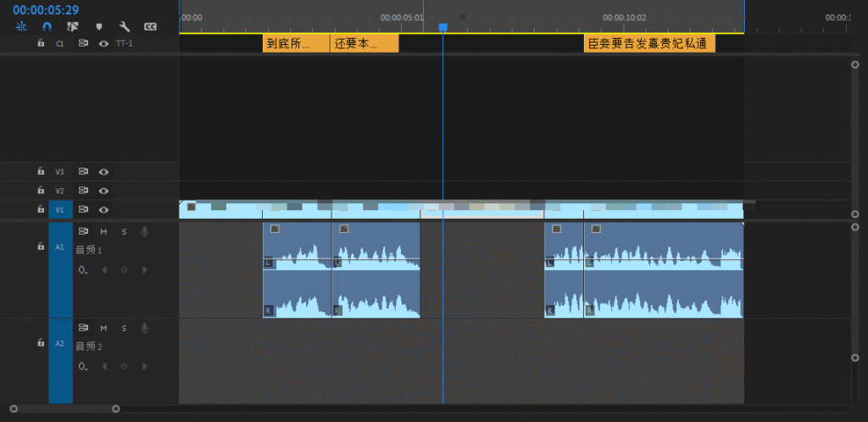
Task: Toggle sync lock on track V3
Action: tap(84, 171)
